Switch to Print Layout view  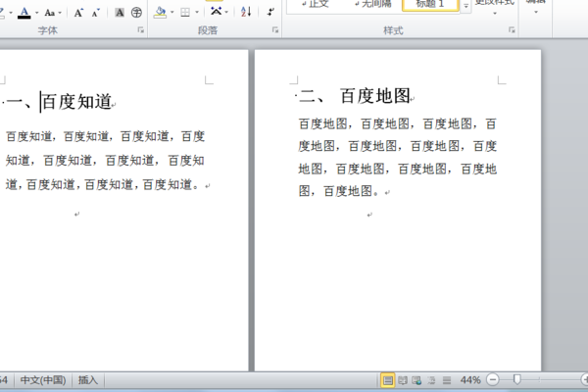point(387,380)
